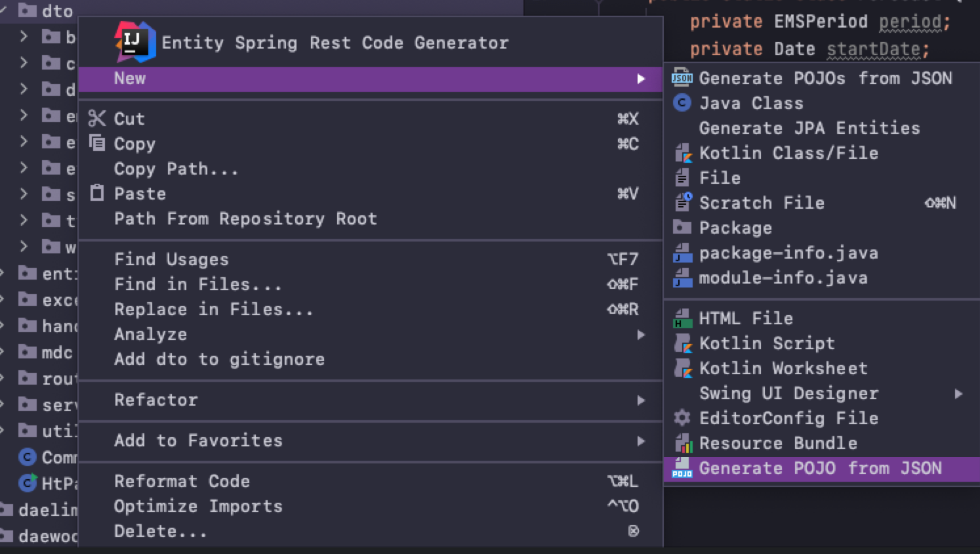Click the scissors Cut icon

tap(97, 118)
